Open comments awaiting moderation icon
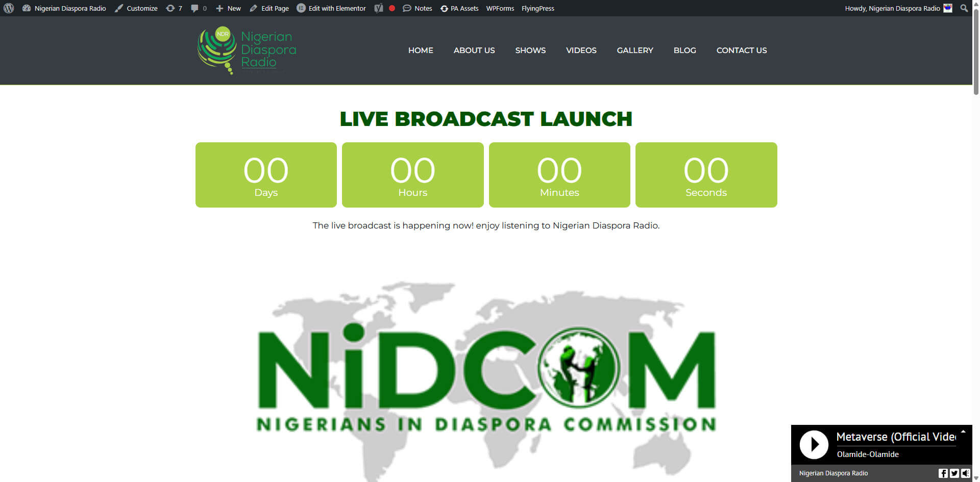Viewport: 980px width, 482px height. point(199,8)
